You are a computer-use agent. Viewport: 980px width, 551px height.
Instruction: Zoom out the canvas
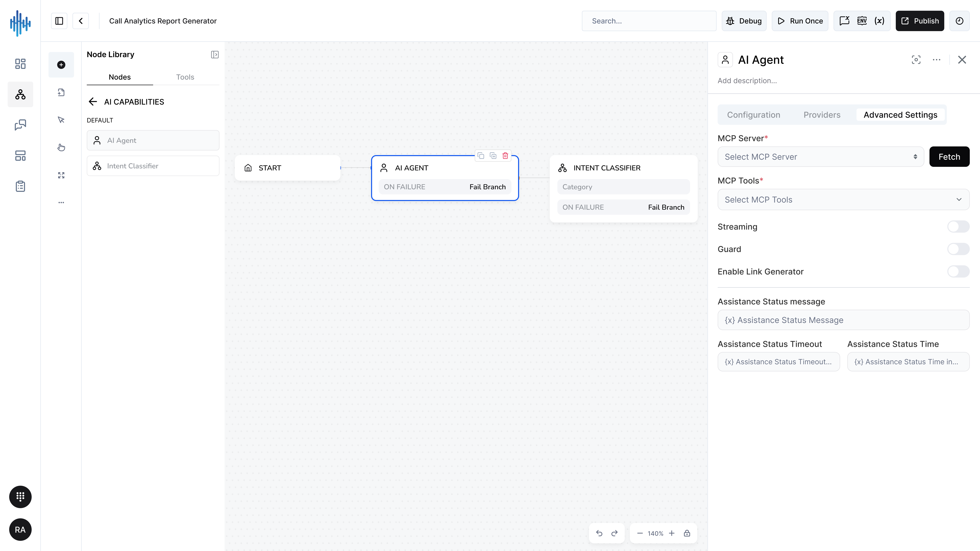640,533
